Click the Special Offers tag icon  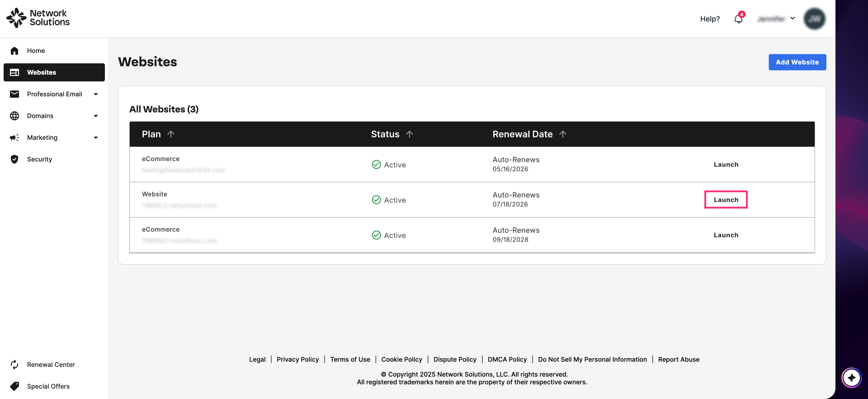point(14,386)
